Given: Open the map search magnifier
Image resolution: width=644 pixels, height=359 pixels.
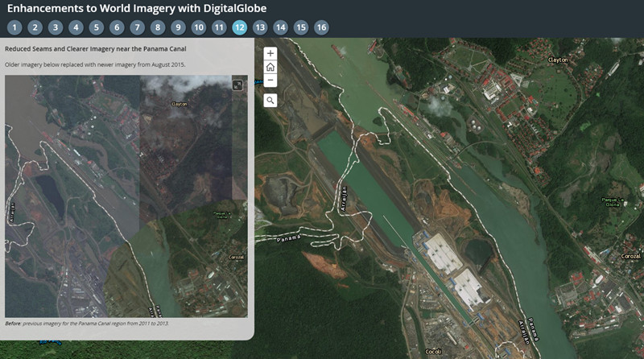Looking at the screenshot, I should coord(270,101).
